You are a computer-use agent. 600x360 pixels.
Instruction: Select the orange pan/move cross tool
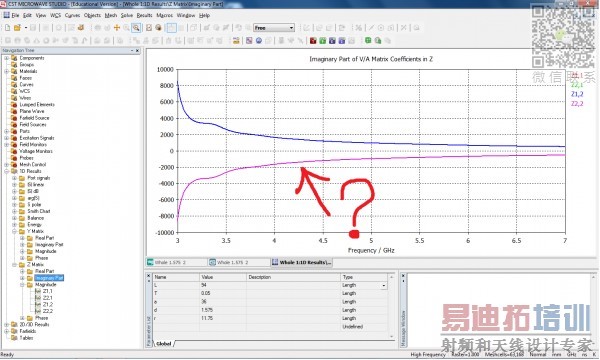pyautogui.click(x=117, y=28)
